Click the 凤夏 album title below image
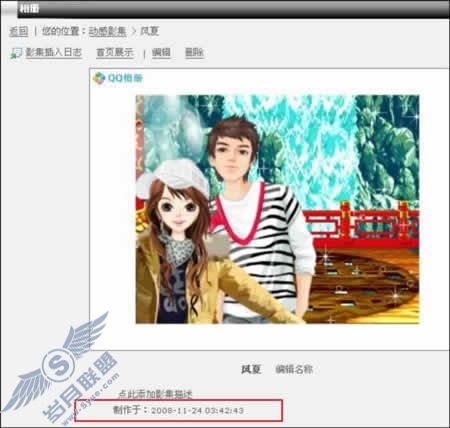The image size is (450, 428). tap(251, 369)
